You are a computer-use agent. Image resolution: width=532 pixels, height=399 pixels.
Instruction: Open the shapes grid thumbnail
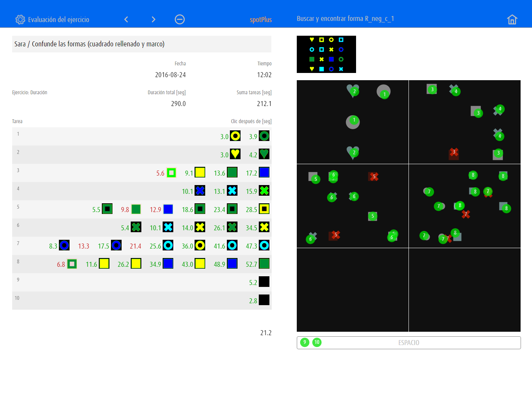pos(326,54)
